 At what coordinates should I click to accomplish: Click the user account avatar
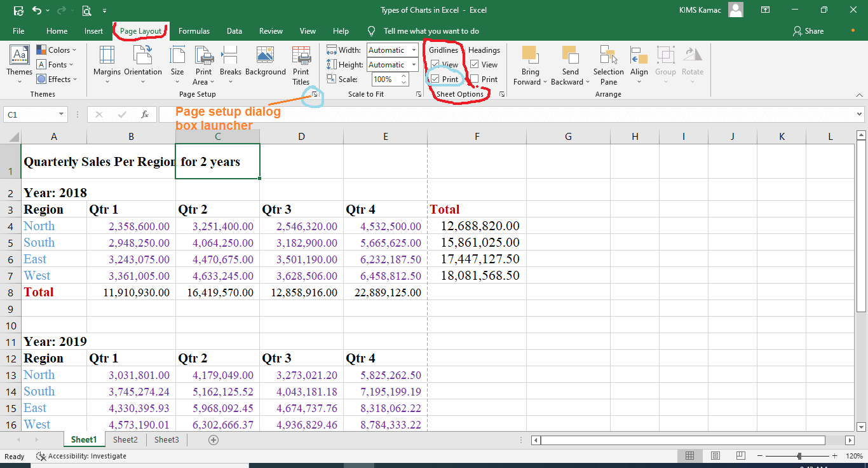pyautogui.click(x=736, y=10)
